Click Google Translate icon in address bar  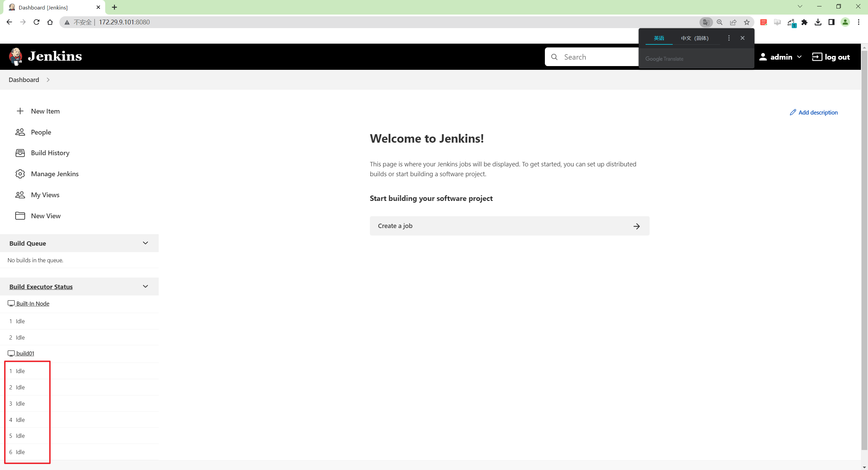coord(706,22)
